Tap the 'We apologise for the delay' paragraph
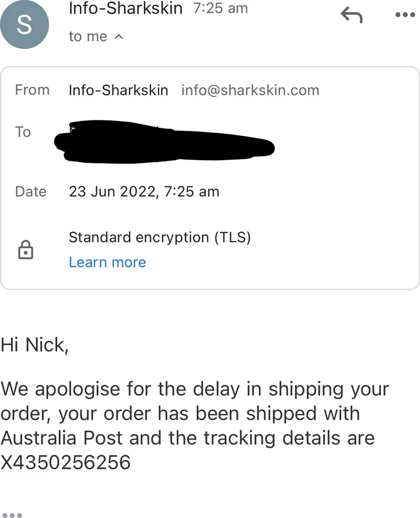 click(x=195, y=413)
